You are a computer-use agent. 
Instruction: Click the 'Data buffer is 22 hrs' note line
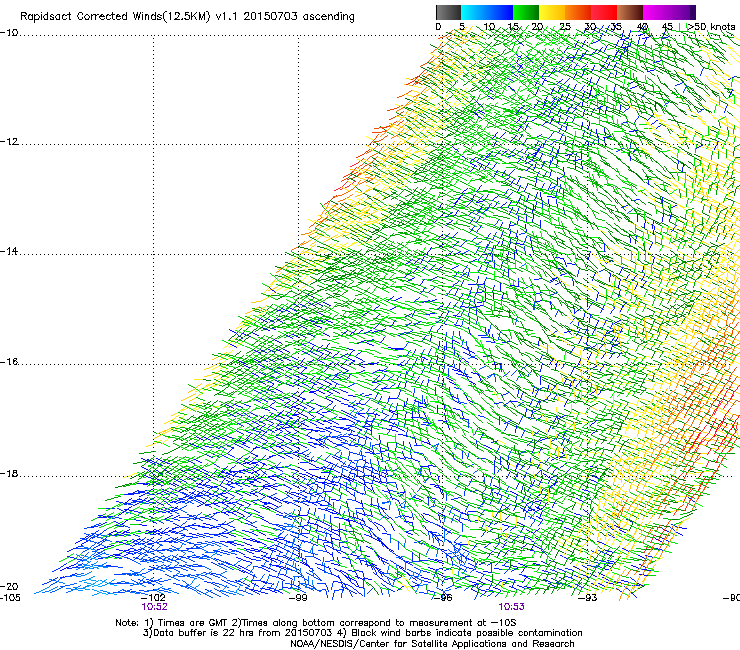click(363, 633)
